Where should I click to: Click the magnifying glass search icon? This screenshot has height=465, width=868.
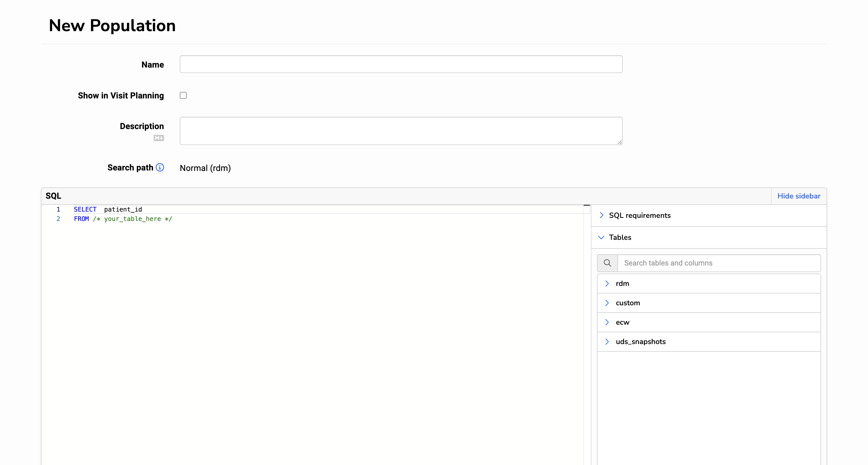607,263
